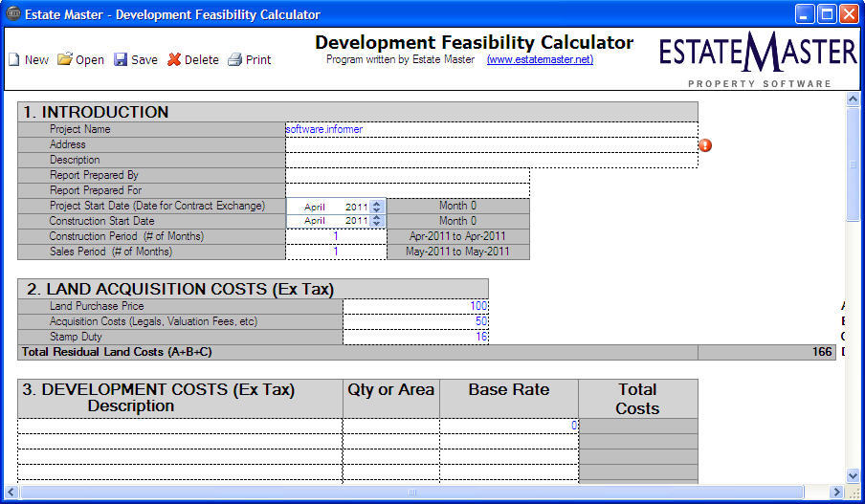Click the vertical scrollbar thumb
The image size is (865, 504).
click(853, 164)
